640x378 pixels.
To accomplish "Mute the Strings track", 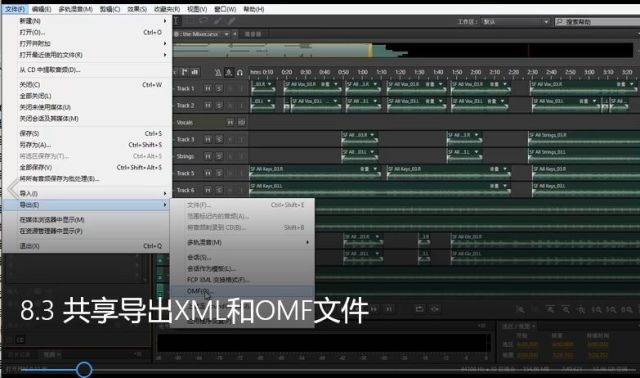I will 208,156.
